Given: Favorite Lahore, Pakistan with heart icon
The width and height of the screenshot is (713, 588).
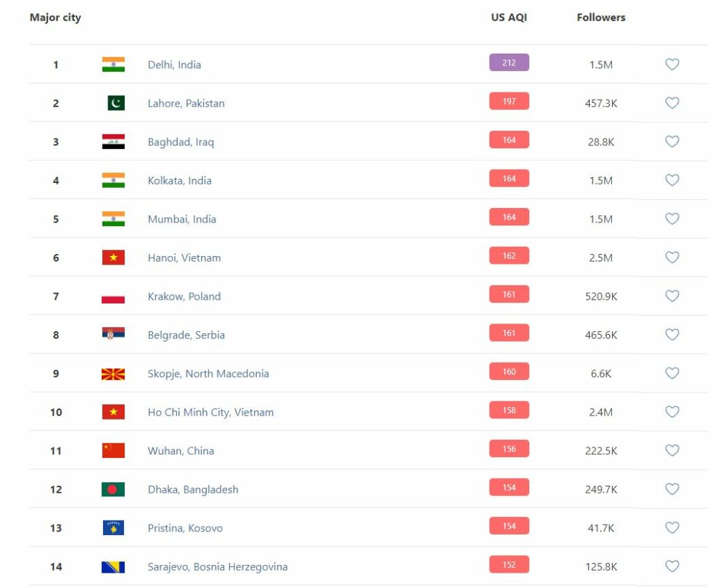Looking at the screenshot, I should (x=672, y=103).
